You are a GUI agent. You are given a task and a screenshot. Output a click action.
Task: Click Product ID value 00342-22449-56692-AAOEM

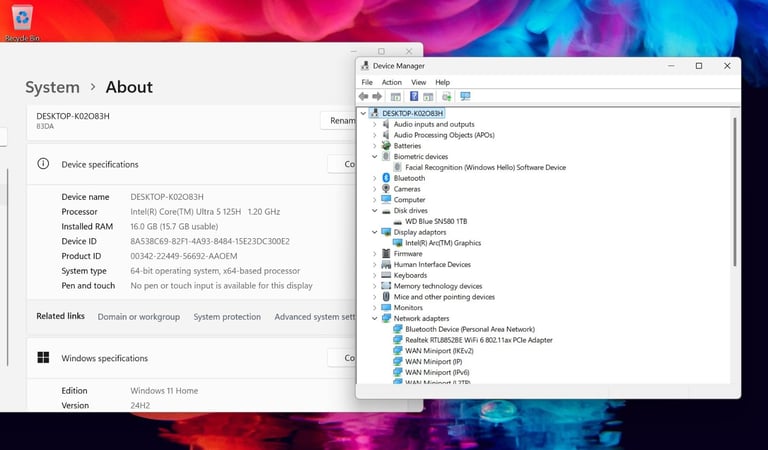[x=184, y=256]
